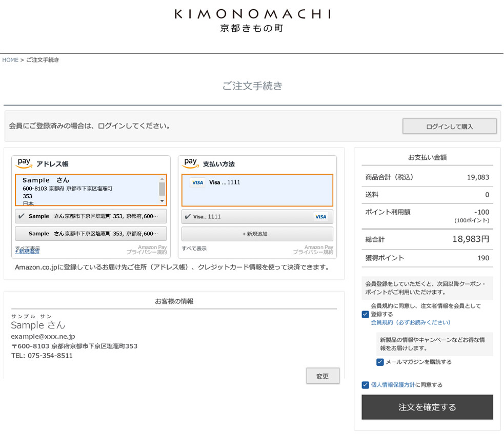Uncheck the mail magazine subscription checkbox
Image resolution: width=504 pixels, height=434 pixels.
pyautogui.click(x=380, y=362)
